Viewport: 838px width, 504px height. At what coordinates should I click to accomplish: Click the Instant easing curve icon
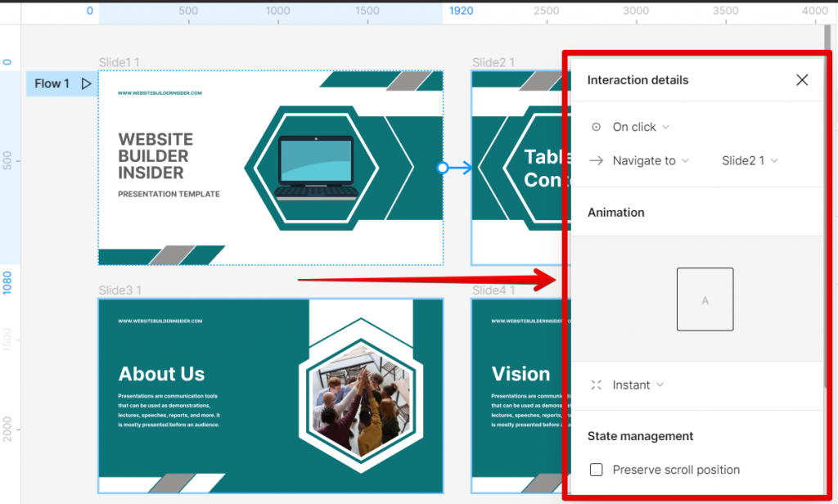coord(597,385)
